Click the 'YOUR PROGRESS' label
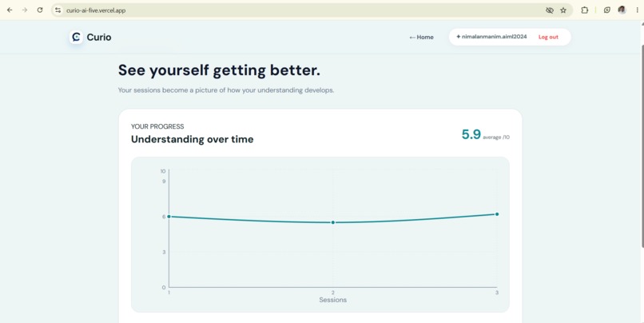 [x=157, y=126]
